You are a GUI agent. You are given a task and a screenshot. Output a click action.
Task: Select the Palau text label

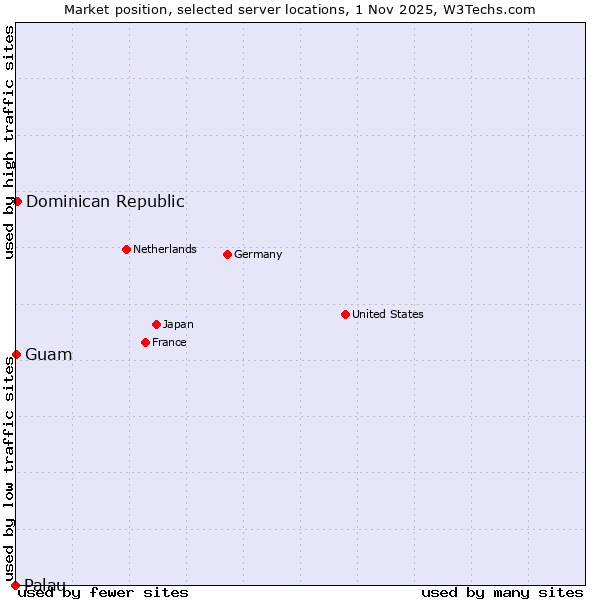(45, 584)
